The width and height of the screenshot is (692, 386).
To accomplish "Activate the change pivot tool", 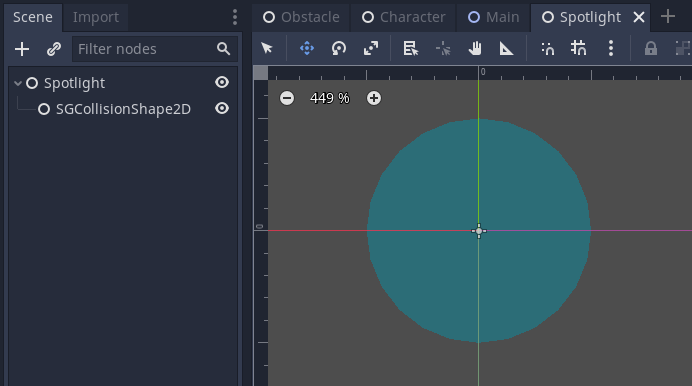I will [x=443, y=48].
